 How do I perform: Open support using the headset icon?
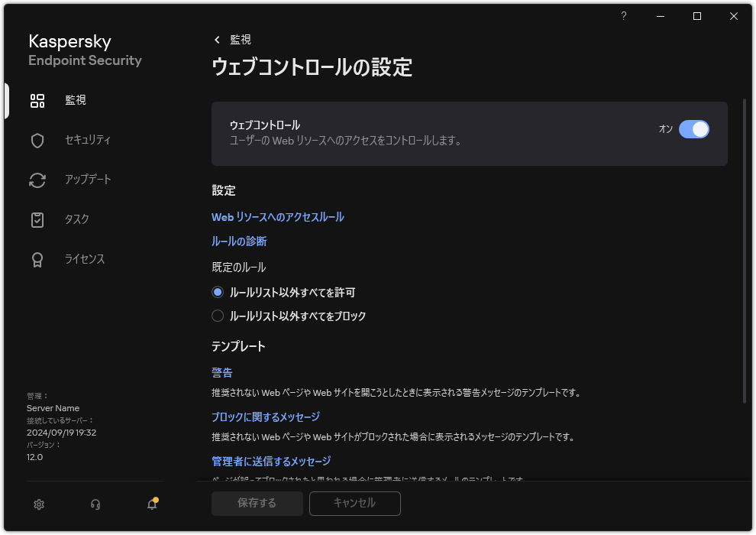click(x=95, y=504)
